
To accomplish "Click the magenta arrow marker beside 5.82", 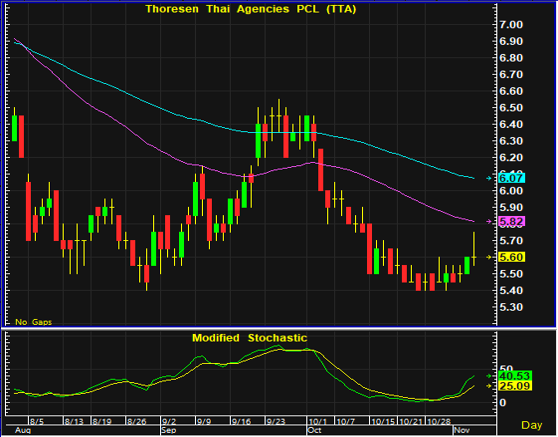I will point(489,222).
